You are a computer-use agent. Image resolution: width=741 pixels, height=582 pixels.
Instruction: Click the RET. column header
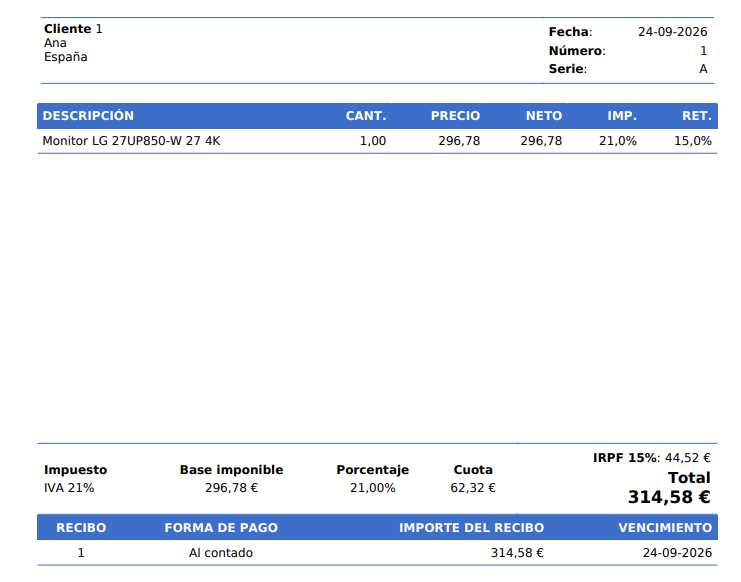697,116
